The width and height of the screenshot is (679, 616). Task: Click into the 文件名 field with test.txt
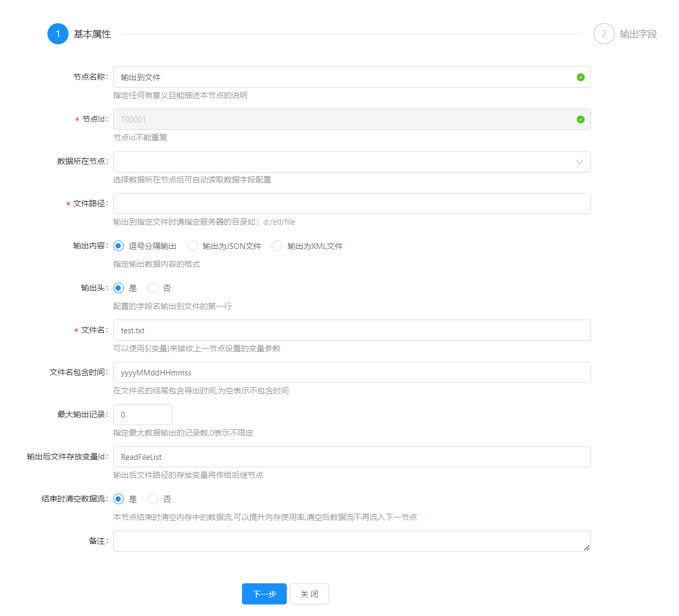[x=352, y=331]
